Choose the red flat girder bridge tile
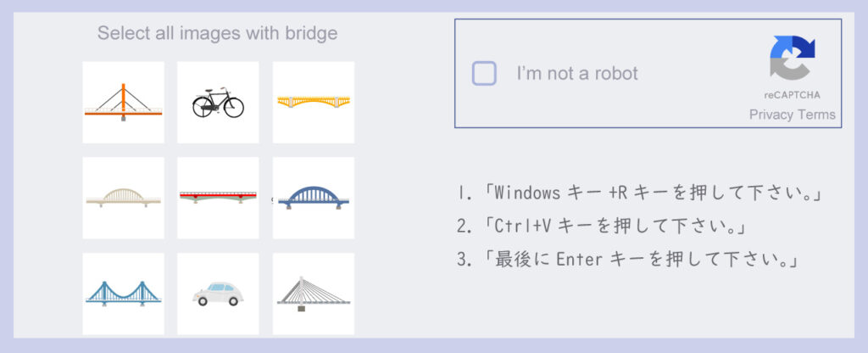Viewport: 868px width, 353px height. coord(218,198)
